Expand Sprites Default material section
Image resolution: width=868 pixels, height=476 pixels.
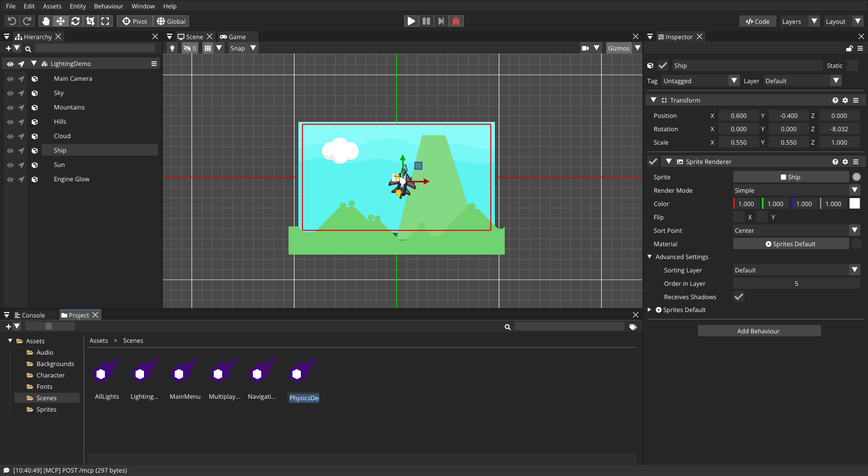coord(649,310)
